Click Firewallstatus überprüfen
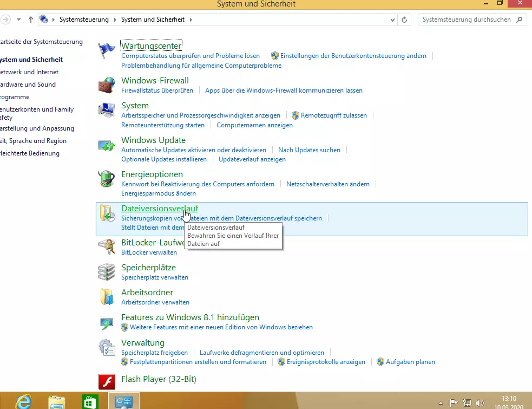The image size is (532, 409). click(157, 90)
